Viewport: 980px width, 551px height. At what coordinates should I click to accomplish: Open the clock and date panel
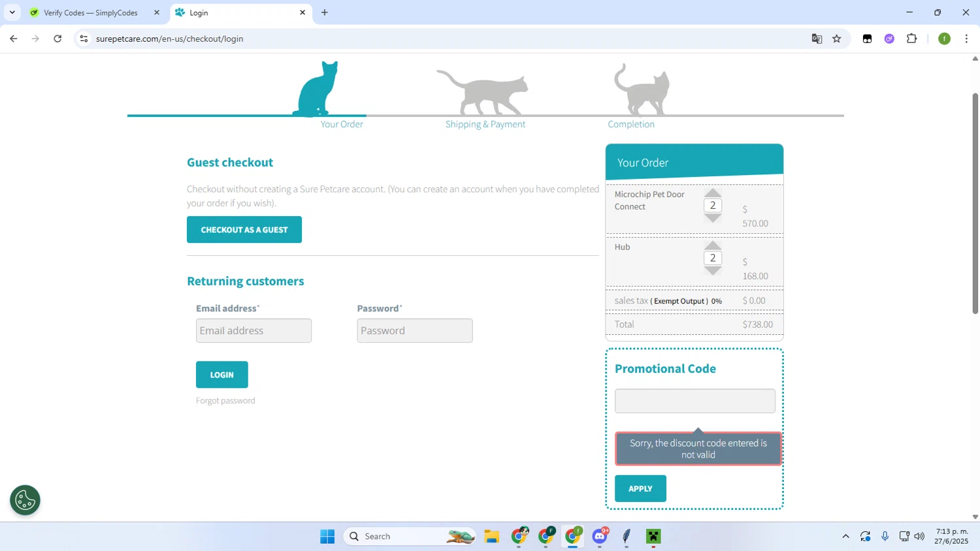point(951,537)
